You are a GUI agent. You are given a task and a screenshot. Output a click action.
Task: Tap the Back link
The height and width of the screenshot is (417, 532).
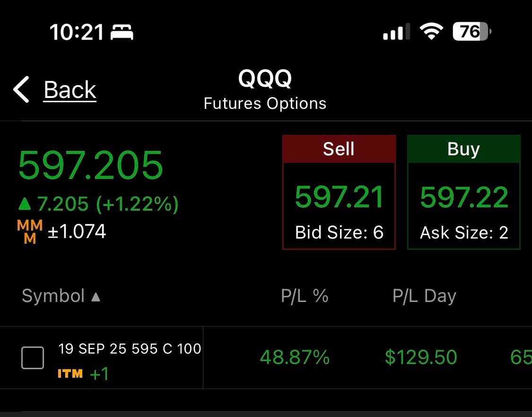(70, 90)
